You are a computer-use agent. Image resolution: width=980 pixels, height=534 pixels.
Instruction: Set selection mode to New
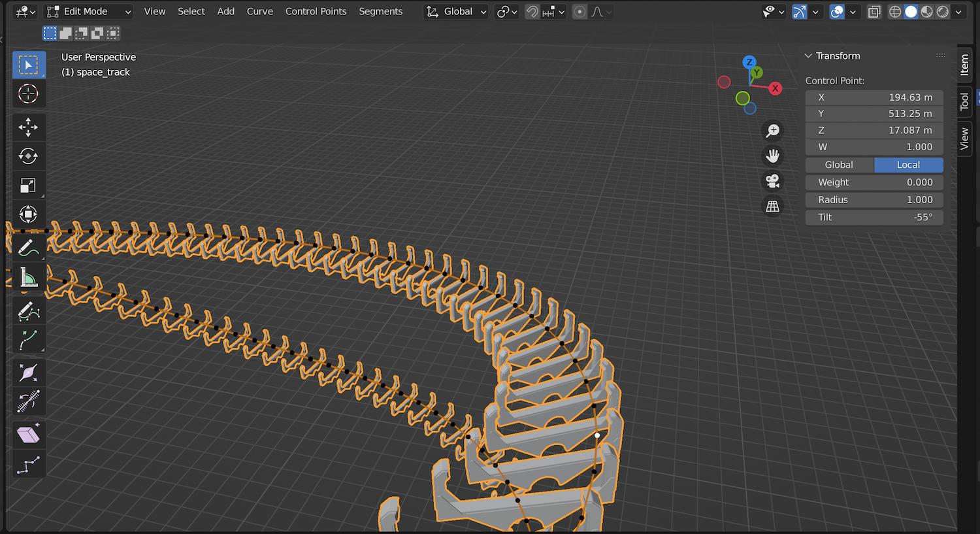(x=50, y=33)
